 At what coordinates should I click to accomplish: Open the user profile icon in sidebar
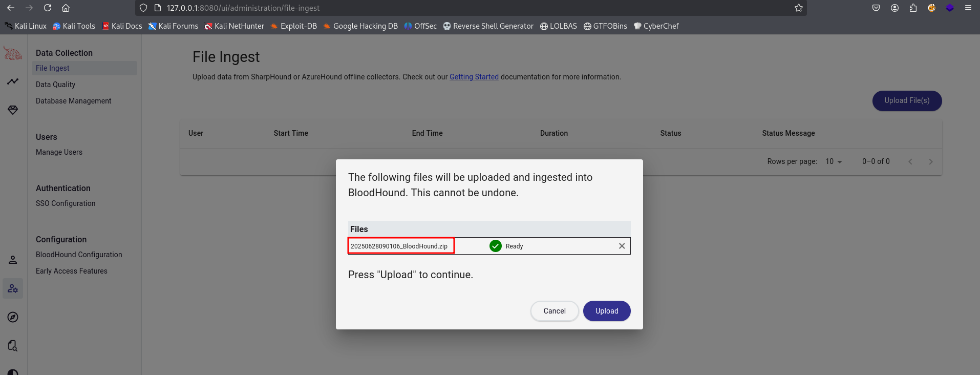coord(13,260)
